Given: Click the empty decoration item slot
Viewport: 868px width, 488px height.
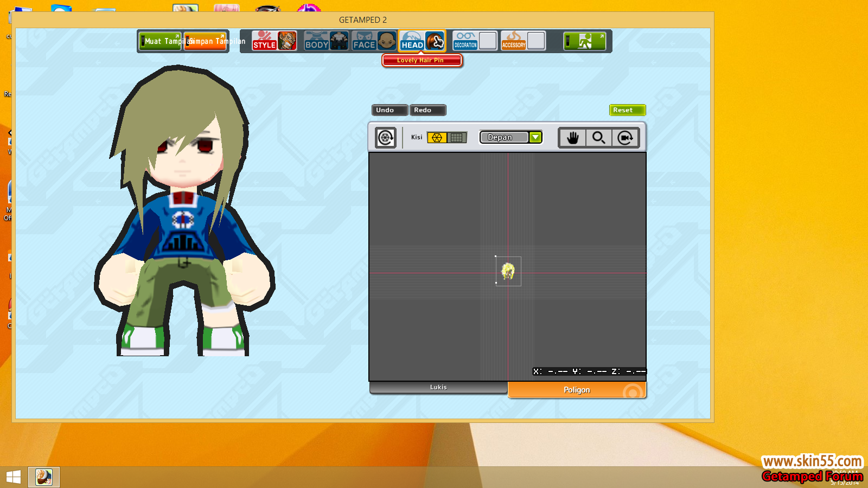Looking at the screenshot, I should [488, 41].
